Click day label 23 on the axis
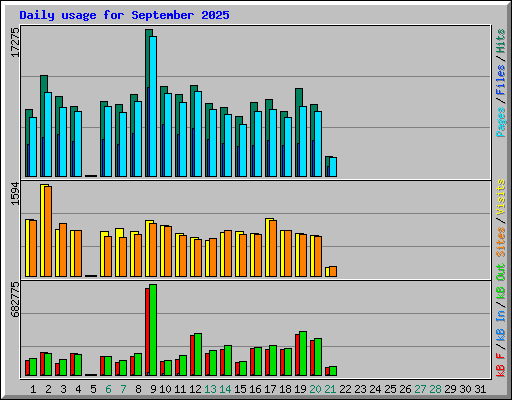The width and height of the screenshot is (512, 400). click(x=360, y=389)
